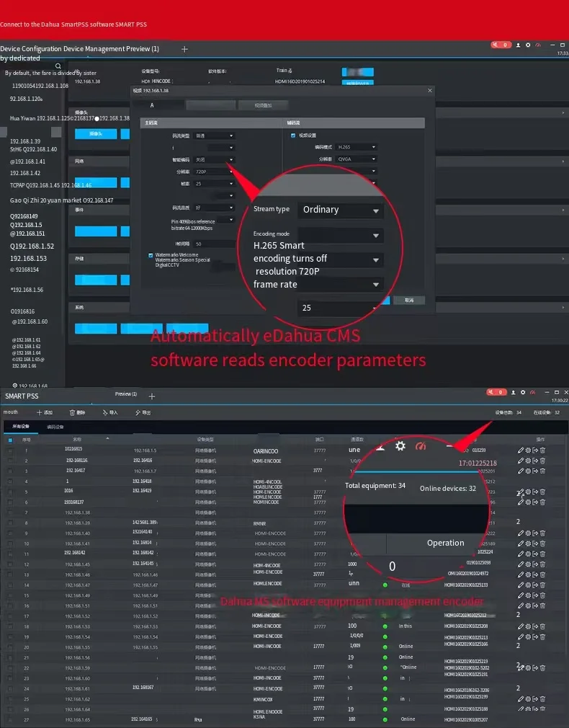Log out device row 1 via arrow icon
Screen dimensions: 569x728
pyautogui.click(x=535, y=450)
